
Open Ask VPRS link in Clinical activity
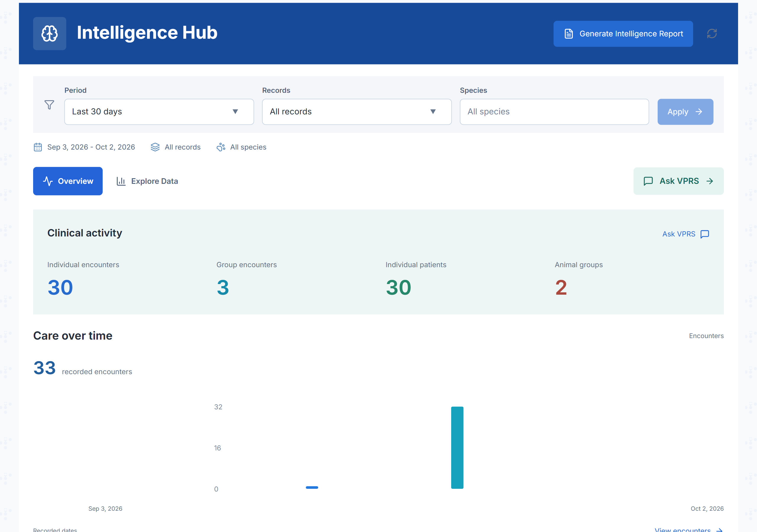coord(686,234)
